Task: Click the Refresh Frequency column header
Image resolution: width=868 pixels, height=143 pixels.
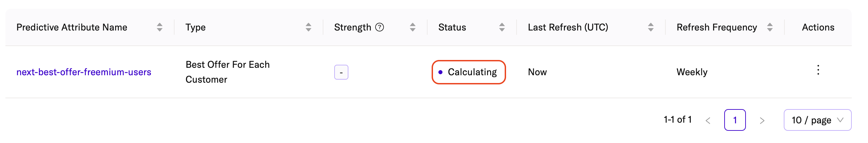Action: click(716, 27)
